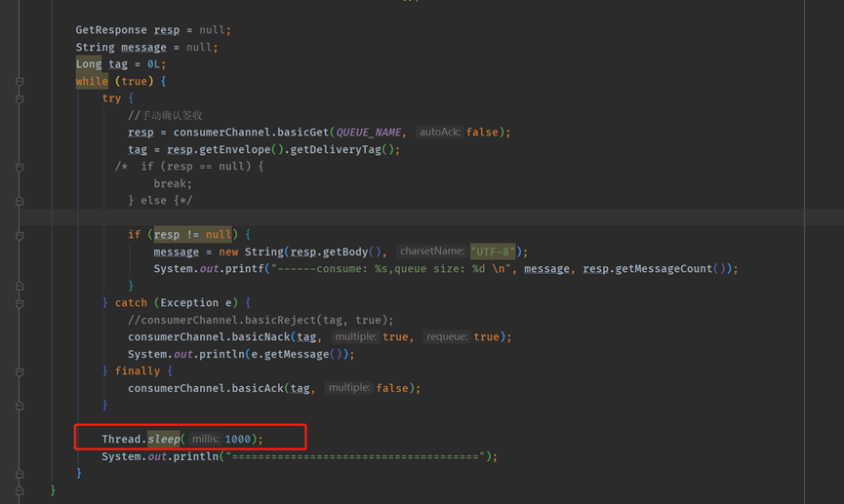Viewport: 844px width, 504px height.
Task: Fold the finally block in gutter
Action: 20,371
